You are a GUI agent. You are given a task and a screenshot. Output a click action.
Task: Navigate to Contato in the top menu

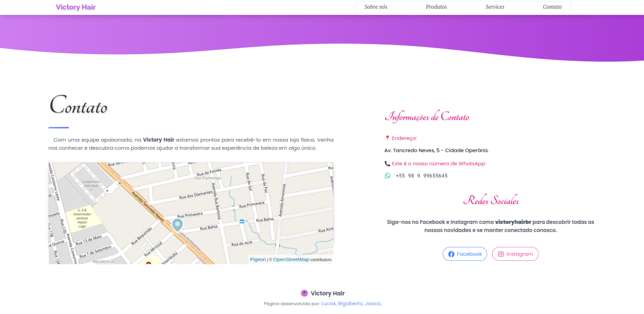[x=552, y=7]
